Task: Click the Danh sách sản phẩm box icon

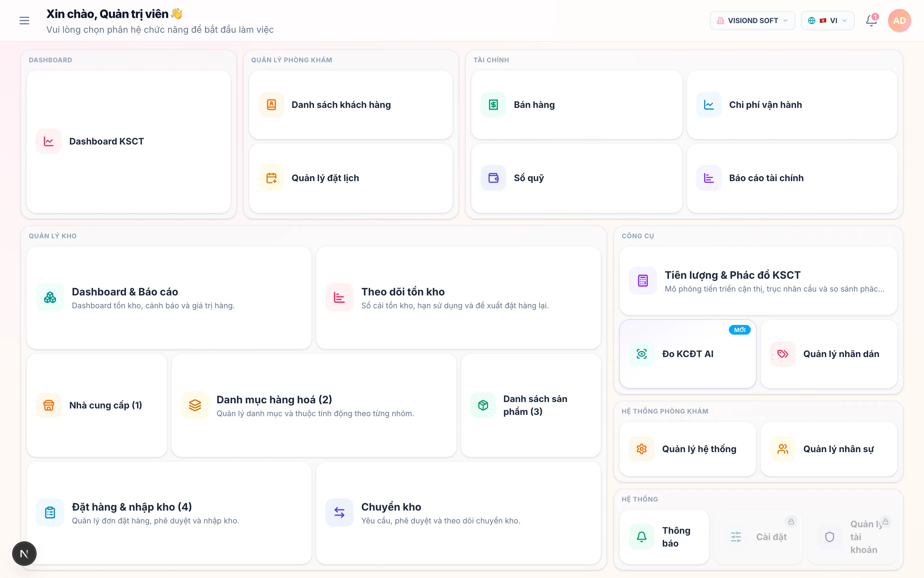Action: click(x=483, y=405)
